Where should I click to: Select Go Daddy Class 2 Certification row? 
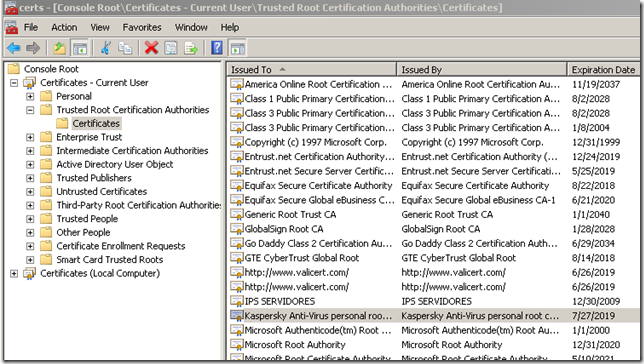pyautogui.click(x=433, y=243)
